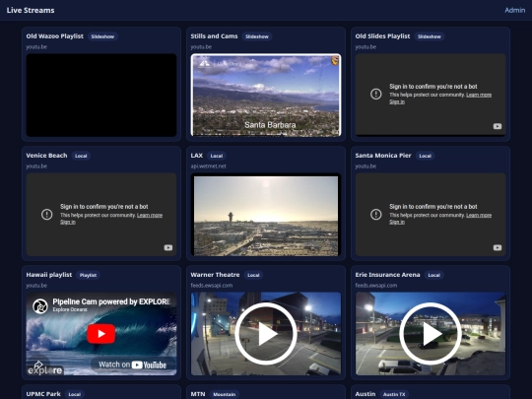Viewport: 532px width, 399px height.
Task: Open Learn more in Old Slides Playlist player
Action: tap(479, 95)
